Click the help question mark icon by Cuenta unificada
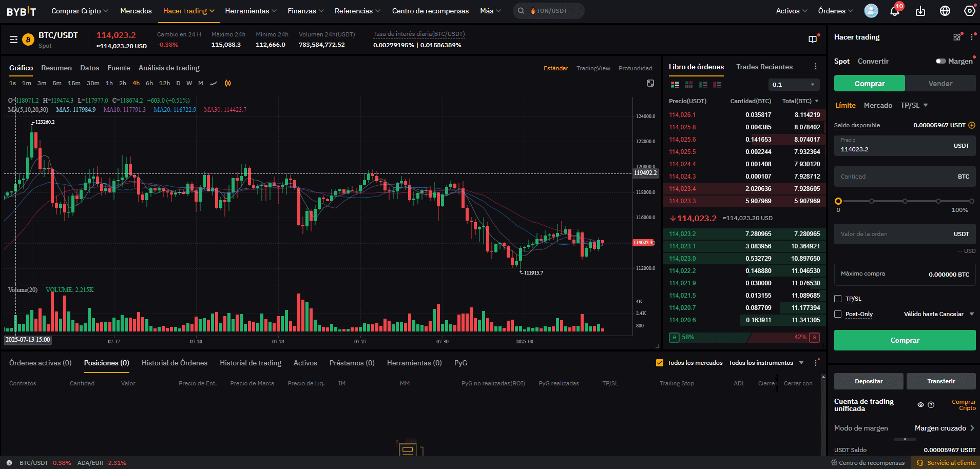 pyautogui.click(x=931, y=405)
